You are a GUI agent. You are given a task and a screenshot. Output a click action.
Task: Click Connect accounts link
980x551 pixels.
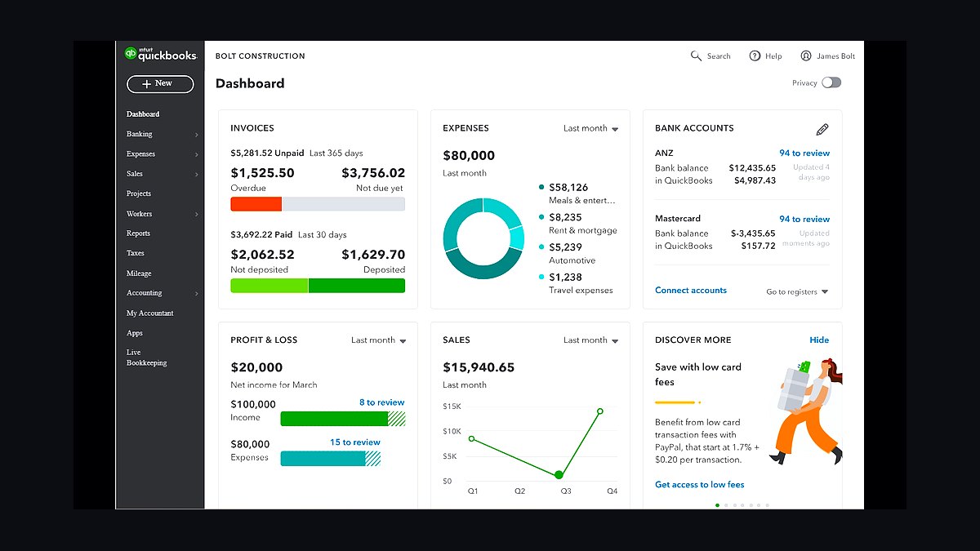tap(691, 290)
